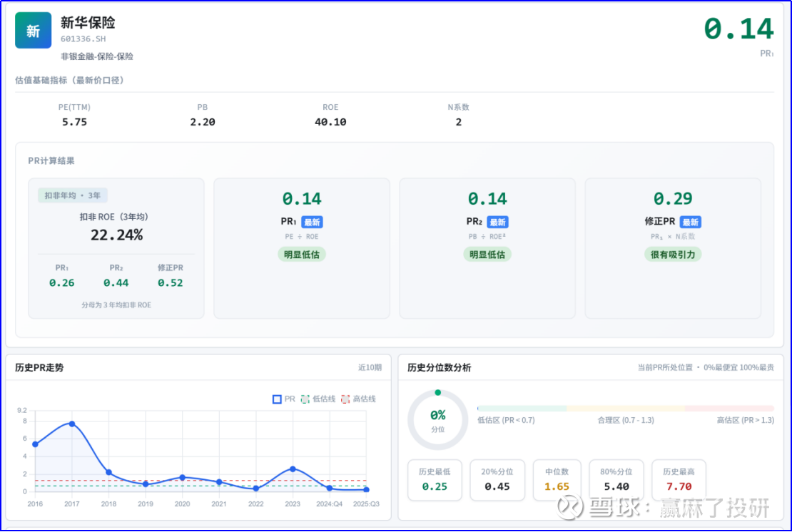792x532 pixels.
Task: Click the 近10期 label
Action: 370,367
